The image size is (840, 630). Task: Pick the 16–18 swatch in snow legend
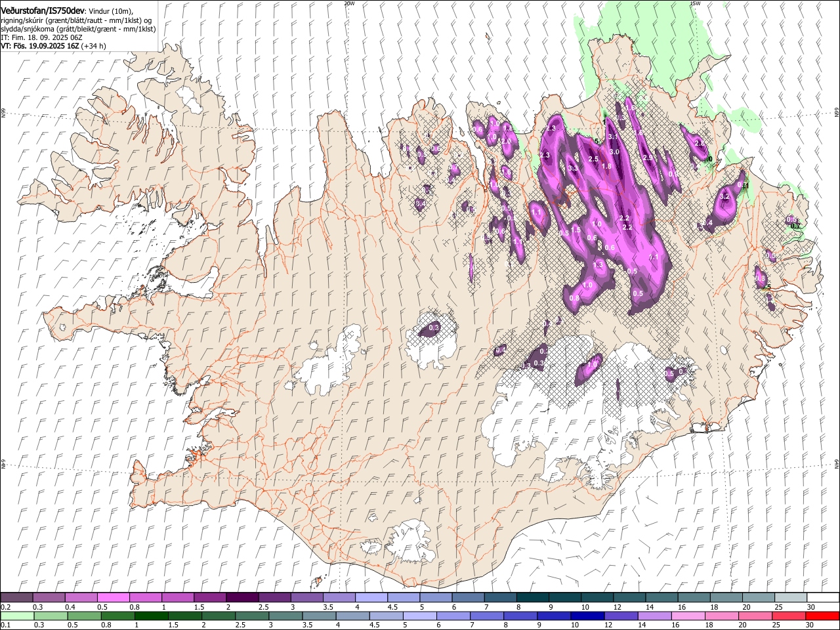[693, 598]
